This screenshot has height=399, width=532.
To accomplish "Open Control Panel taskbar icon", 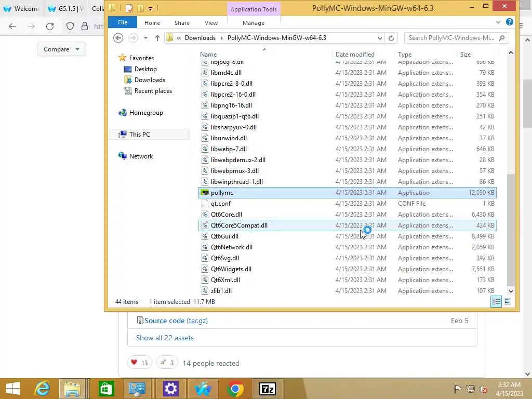I will (137, 389).
